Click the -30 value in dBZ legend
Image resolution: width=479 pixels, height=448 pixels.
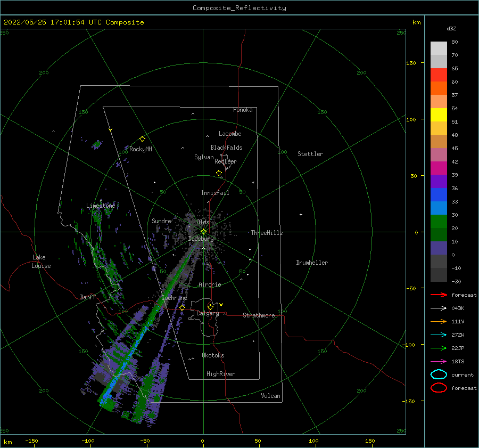(x=457, y=281)
